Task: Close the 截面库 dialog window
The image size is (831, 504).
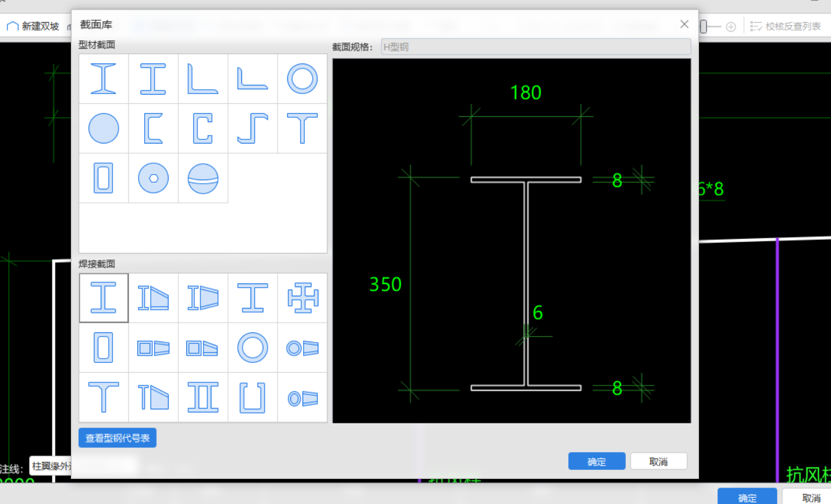Action: pos(684,24)
